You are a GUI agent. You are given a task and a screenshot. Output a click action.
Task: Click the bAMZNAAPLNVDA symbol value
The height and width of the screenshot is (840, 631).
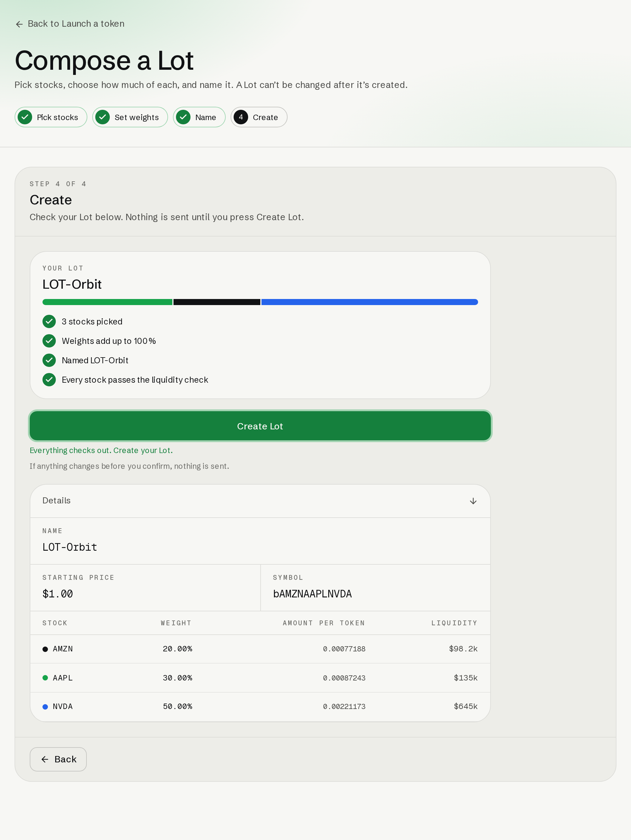312,593
